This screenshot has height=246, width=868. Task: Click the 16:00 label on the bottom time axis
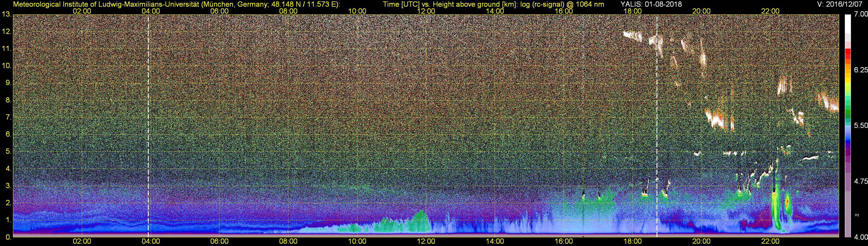click(x=564, y=241)
